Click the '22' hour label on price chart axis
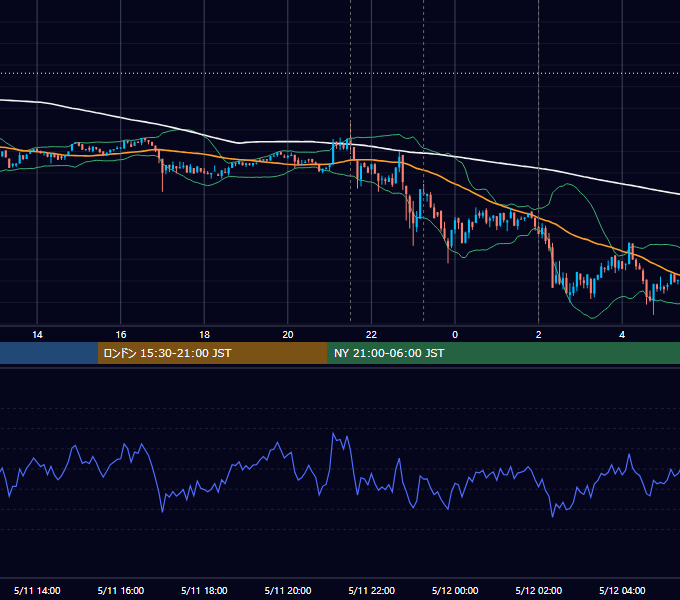 click(x=371, y=335)
